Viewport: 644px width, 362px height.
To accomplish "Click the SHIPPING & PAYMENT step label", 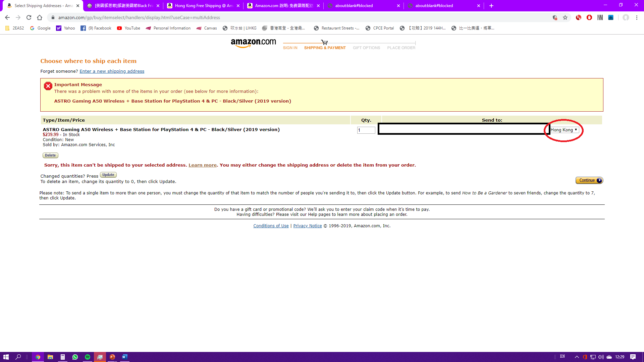I will 325,48.
